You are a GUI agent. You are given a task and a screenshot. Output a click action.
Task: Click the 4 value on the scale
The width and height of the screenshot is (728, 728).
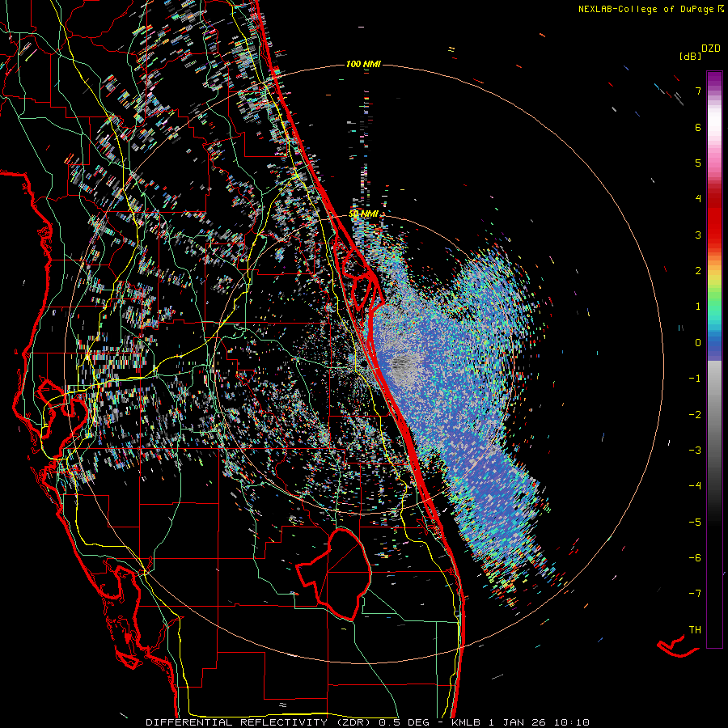coord(698,199)
